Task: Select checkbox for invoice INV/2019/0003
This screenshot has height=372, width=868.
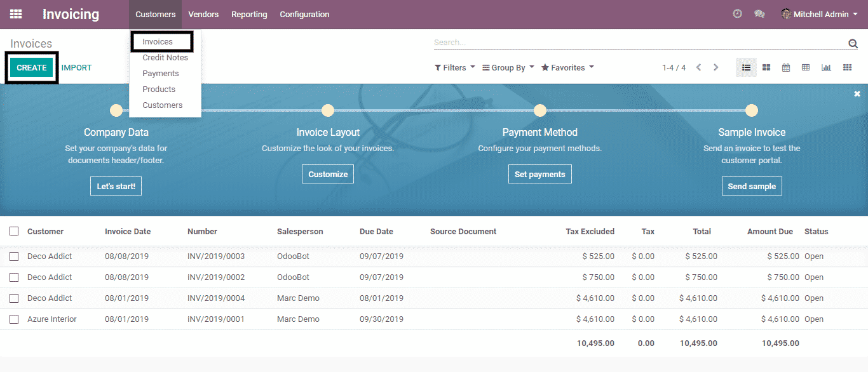Action: pyautogui.click(x=14, y=256)
